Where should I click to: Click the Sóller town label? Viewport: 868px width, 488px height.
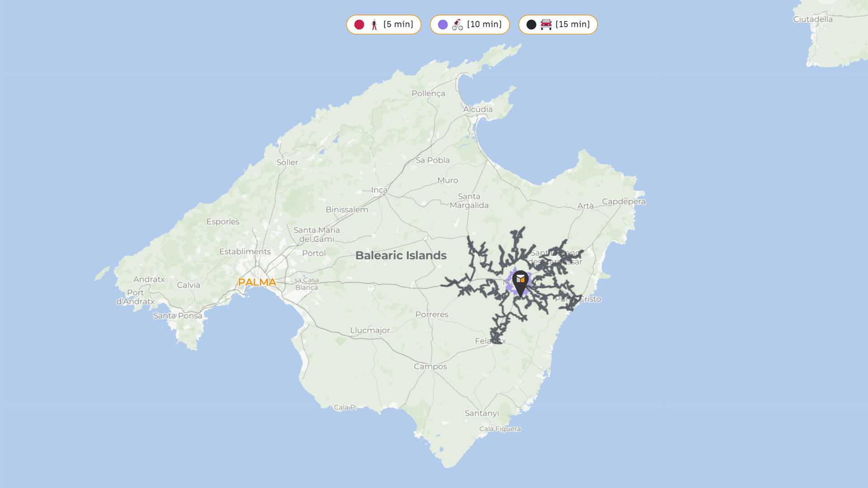click(287, 162)
